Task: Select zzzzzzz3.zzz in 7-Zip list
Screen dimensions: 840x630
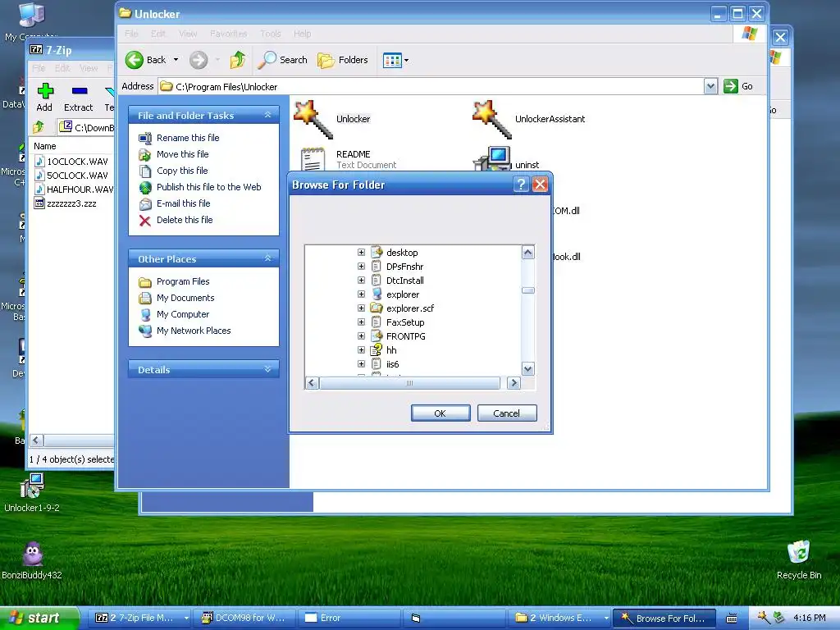Action: click(x=71, y=203)
